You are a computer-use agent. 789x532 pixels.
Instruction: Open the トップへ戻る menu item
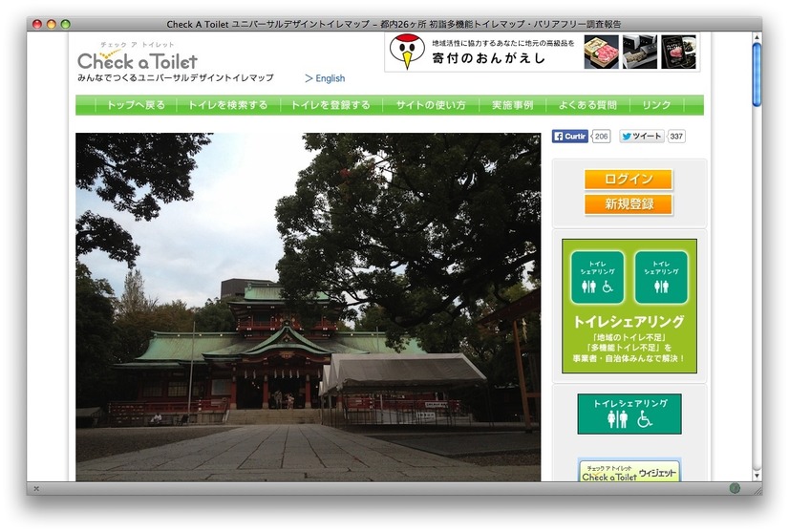[136, 105]
